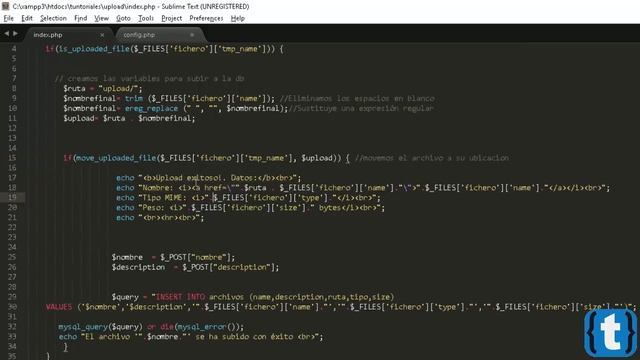Click line number 15 in gutter
Image resolution: width=640 pixels, height=360 pixels.
click(x=12, y=158)
